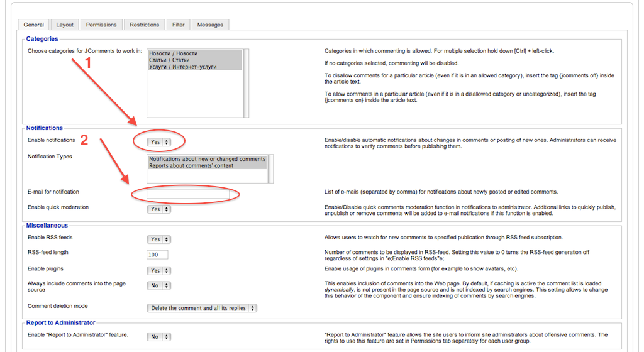Open Always include comments into page source dropdown
This screenshot has width=644, height=352.
pos(159,285)
